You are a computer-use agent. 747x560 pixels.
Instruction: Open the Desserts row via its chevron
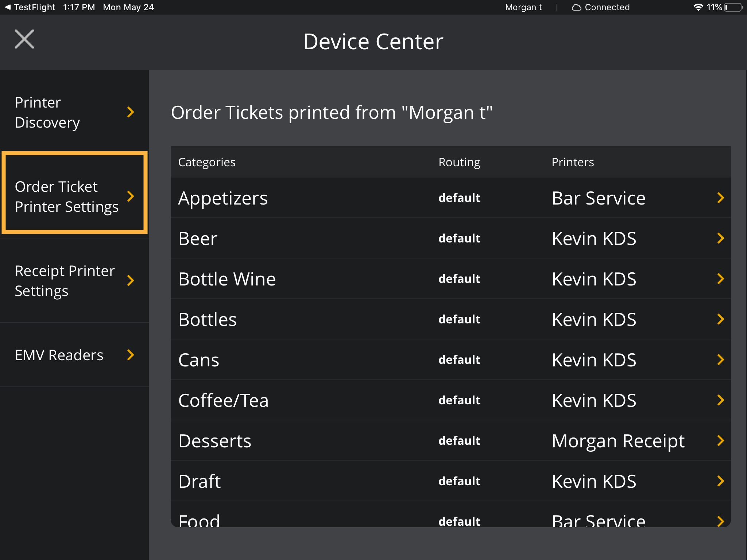pos(720,440)
